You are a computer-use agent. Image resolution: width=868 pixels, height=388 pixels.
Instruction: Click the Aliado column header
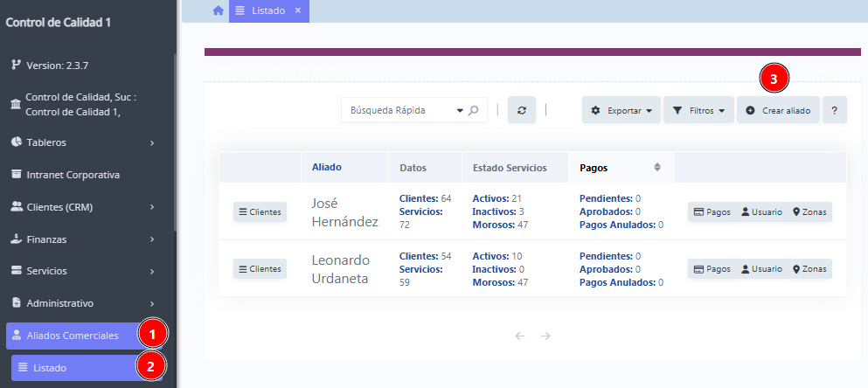click(326, 167)
